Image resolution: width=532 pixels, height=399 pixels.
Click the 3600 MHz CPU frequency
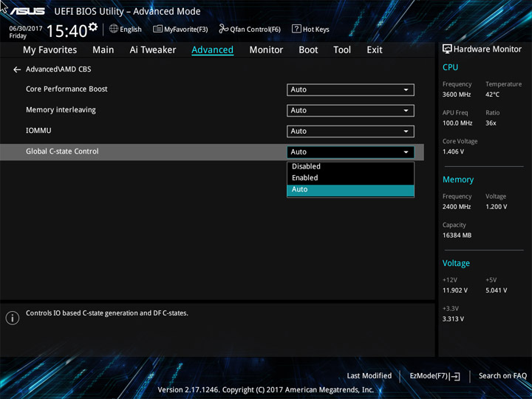click(457, 95)
